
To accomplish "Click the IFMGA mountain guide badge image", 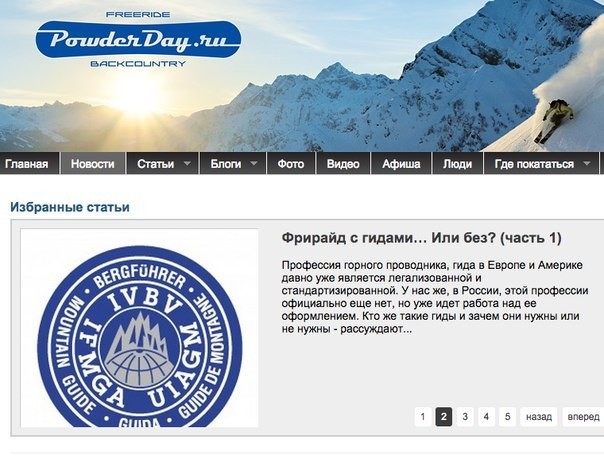I will [139, 328].
